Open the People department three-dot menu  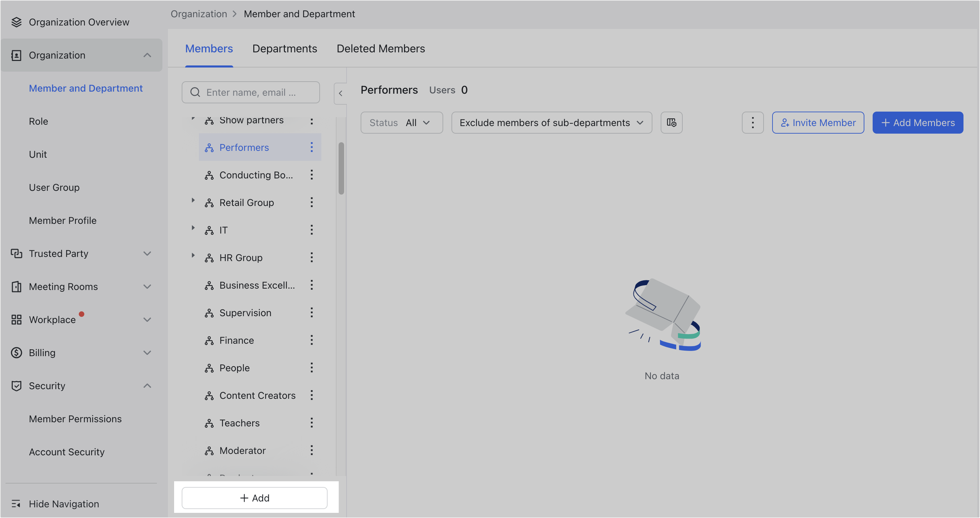pyautogui.click(x=311, y=367)
